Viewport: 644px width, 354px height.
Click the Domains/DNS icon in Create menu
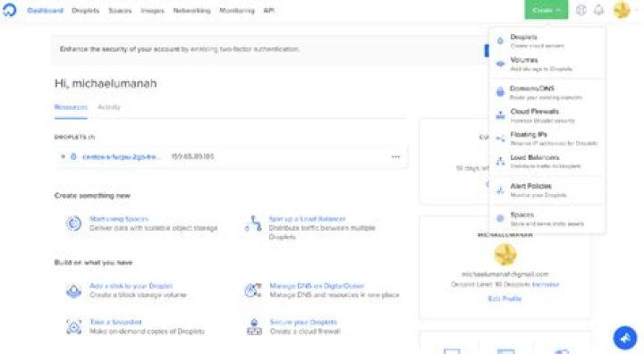500,91
